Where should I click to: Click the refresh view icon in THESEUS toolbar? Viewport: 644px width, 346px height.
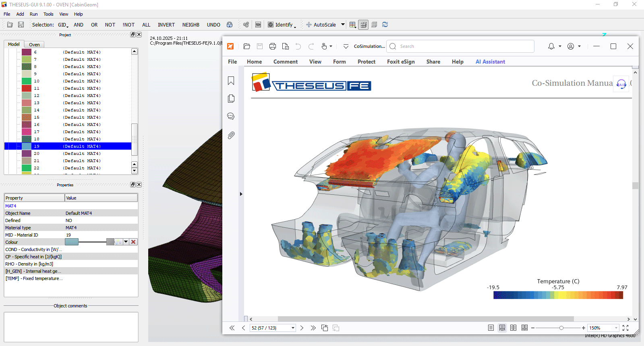385,25
